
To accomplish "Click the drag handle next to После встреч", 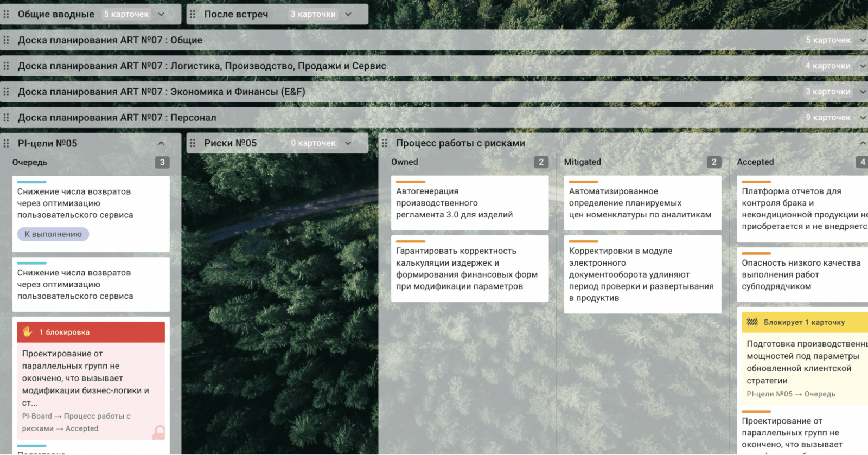I will tap(193, 14).
